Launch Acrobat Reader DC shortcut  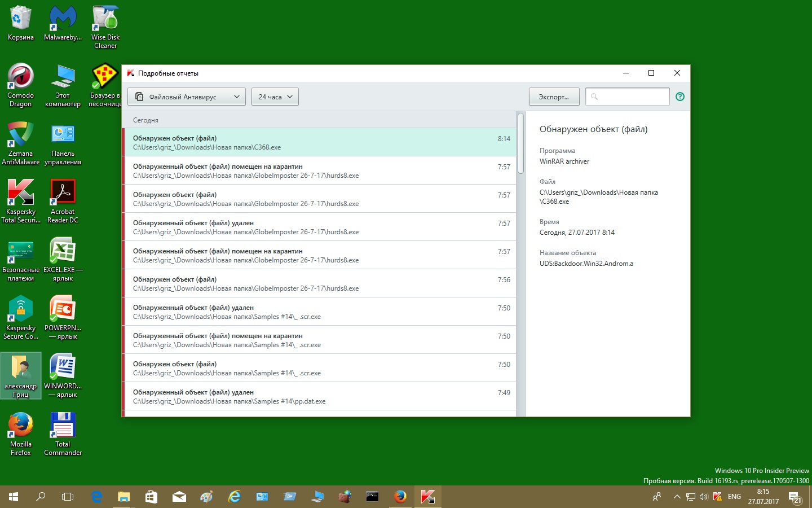(x=63, y=201)
